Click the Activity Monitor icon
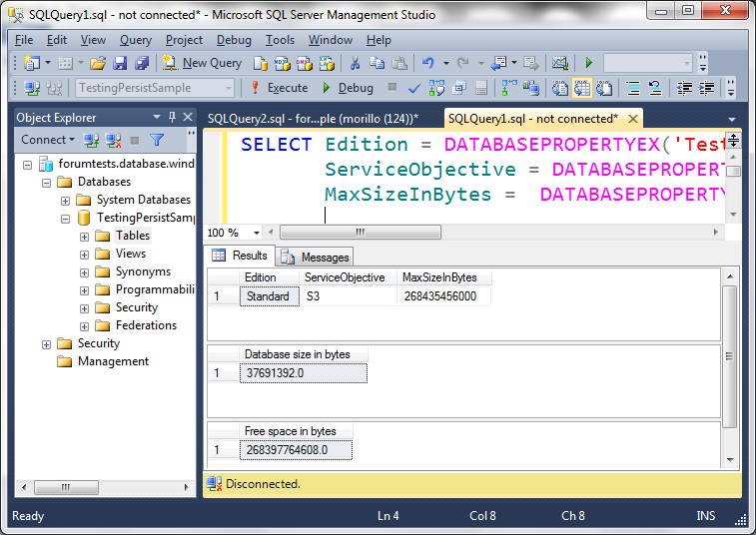 [560, 63]
